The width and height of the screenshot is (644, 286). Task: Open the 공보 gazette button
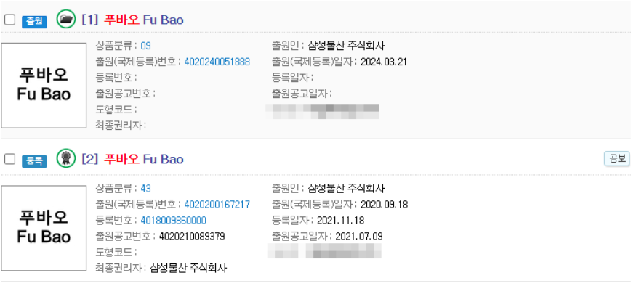click(617, 159)
